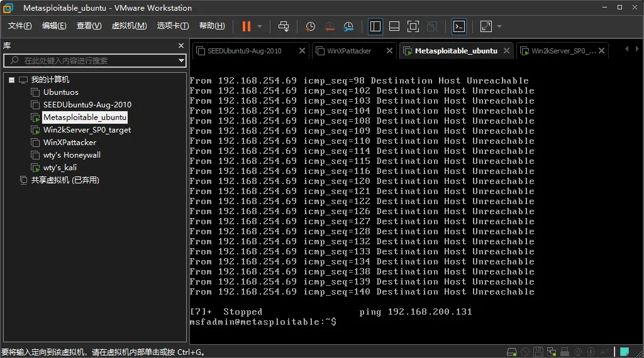Select wty's Honeywall in the library

(72, 155)
